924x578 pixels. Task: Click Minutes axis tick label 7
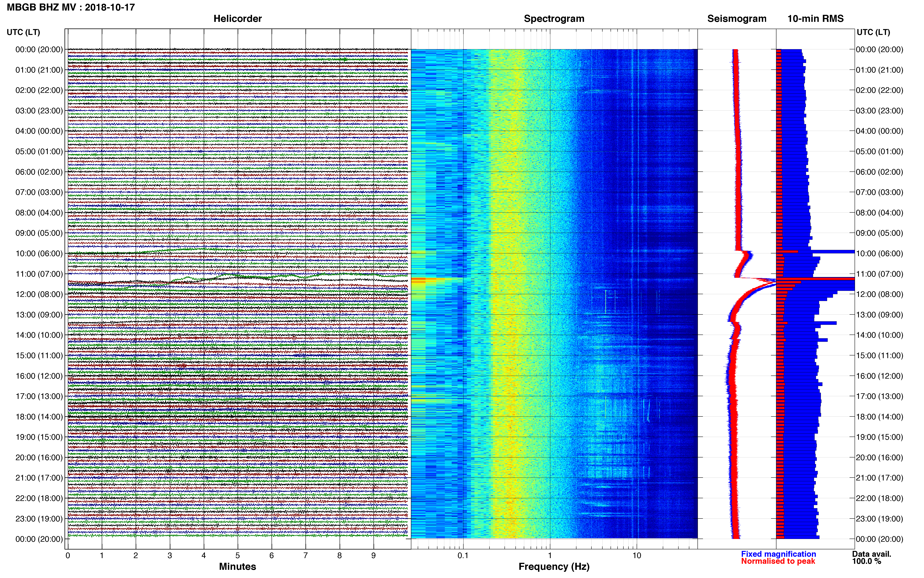tap(306, 555)
